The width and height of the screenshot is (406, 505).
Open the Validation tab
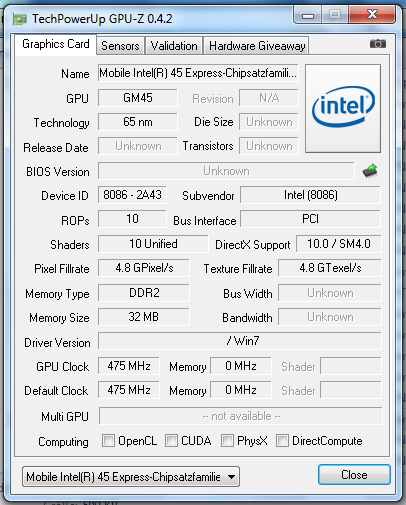(x=174, y=46)
